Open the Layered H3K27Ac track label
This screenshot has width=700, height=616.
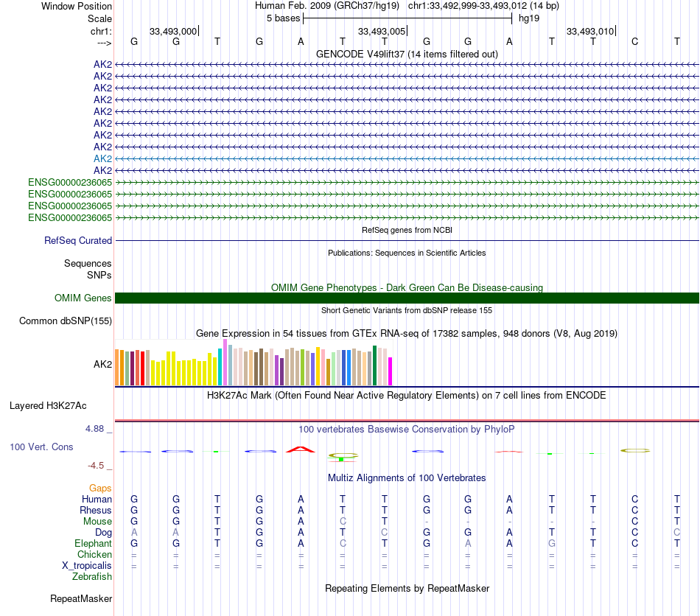tap(48, 406)
